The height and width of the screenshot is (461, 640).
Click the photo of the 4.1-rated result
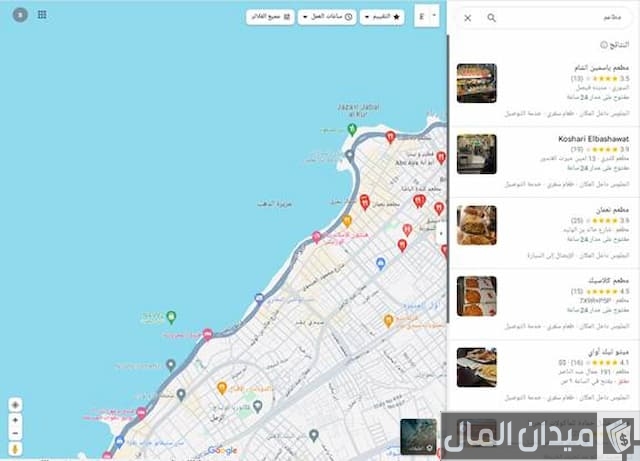pyautogui.click(x=477, y=367)
